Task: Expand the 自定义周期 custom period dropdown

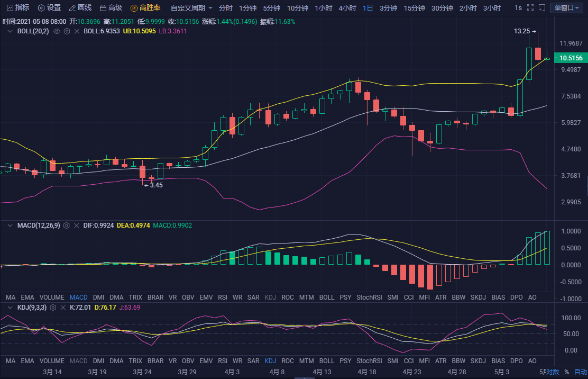Action: click(191, 8)
